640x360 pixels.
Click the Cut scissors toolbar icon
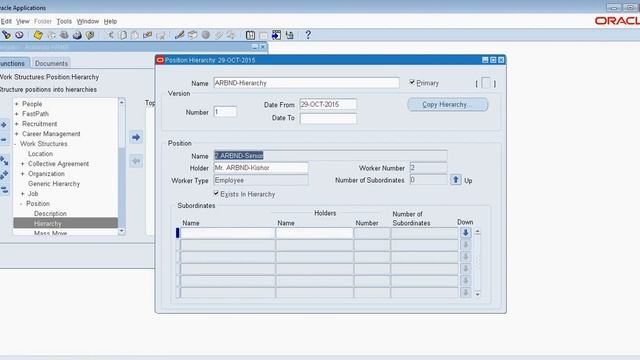110,35
